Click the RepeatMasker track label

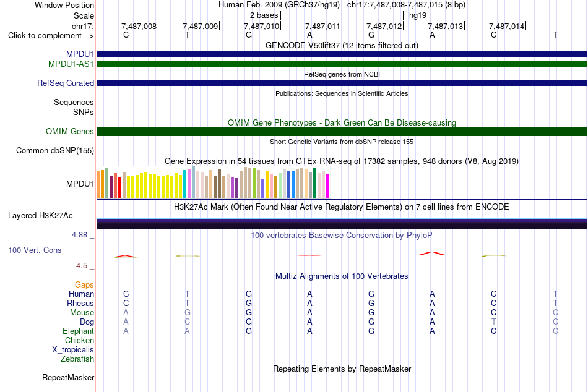(x=68, y=377)
